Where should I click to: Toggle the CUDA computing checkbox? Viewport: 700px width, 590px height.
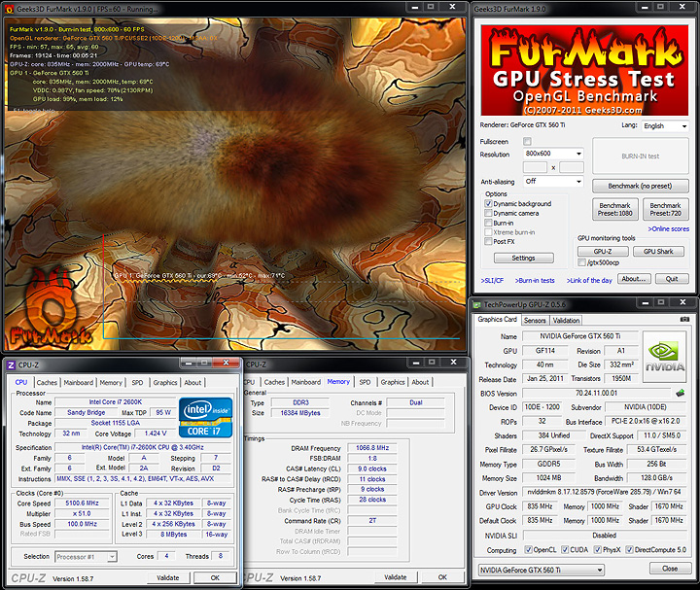coord(565,549)
